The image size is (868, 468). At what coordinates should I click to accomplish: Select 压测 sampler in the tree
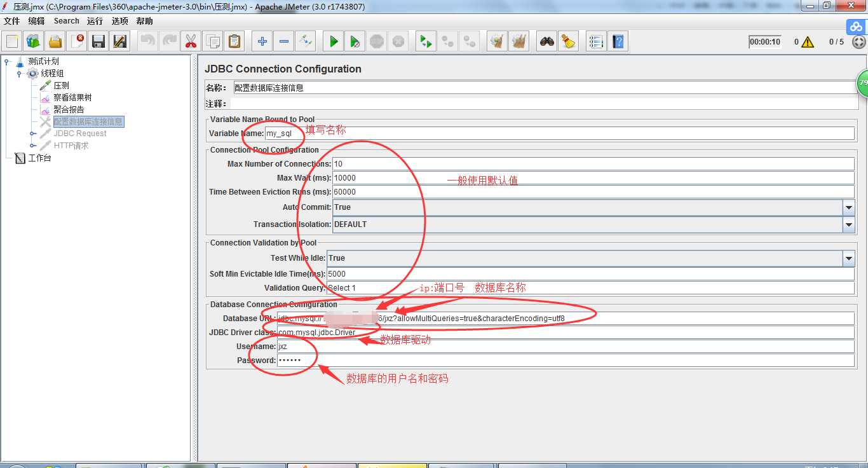click(x=61, y=86)
